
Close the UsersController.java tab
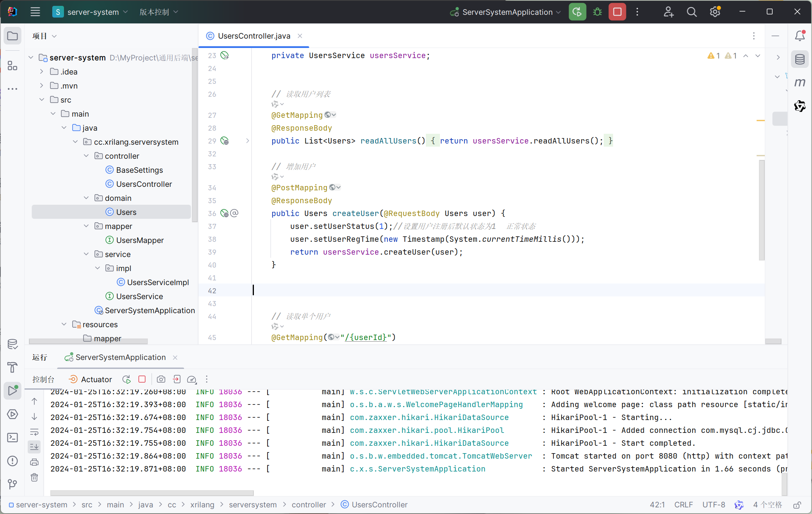(300, 36)
